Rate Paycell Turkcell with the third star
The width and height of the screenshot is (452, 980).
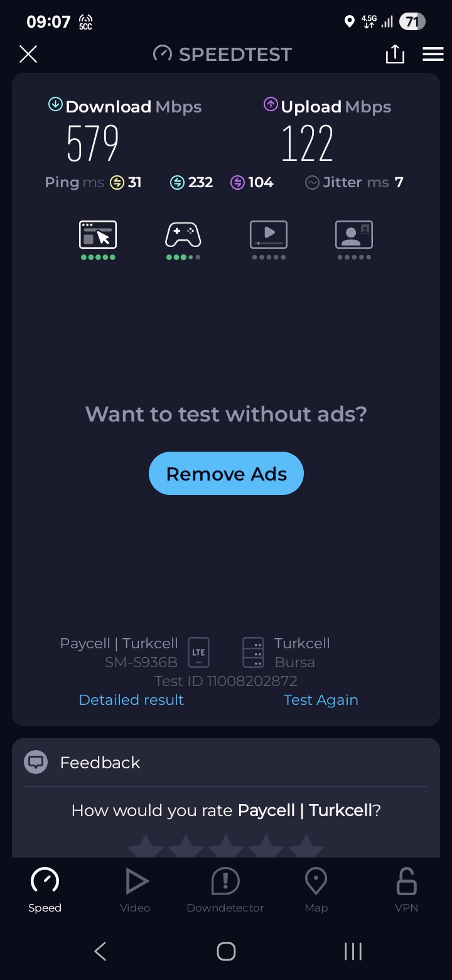pos(226,846)
